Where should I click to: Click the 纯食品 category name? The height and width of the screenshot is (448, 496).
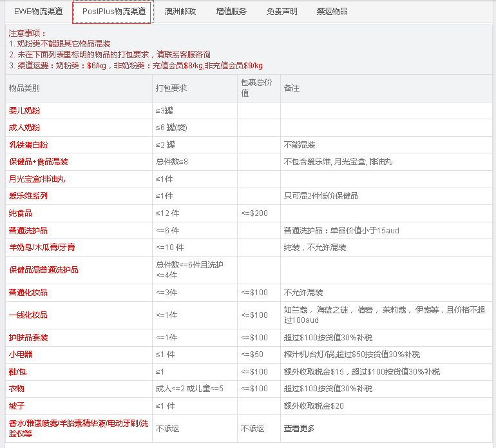click(21, 213)
